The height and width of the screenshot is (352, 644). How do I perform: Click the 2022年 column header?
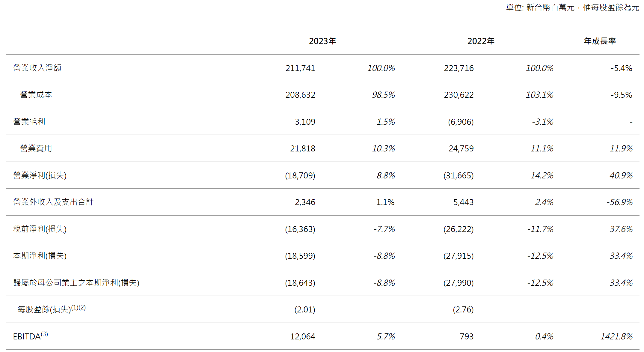tap(481, 41)
